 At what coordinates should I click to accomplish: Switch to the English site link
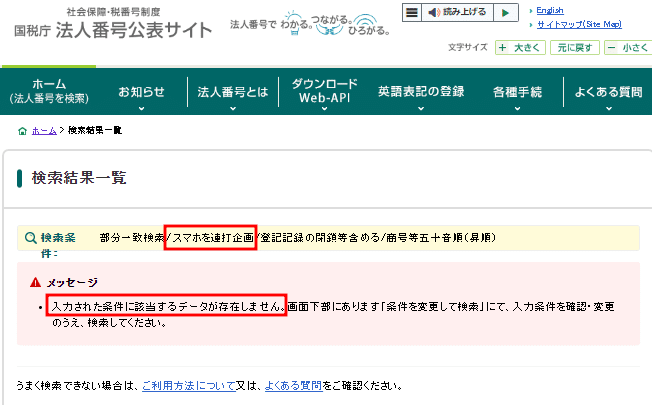tap(550, 10)
